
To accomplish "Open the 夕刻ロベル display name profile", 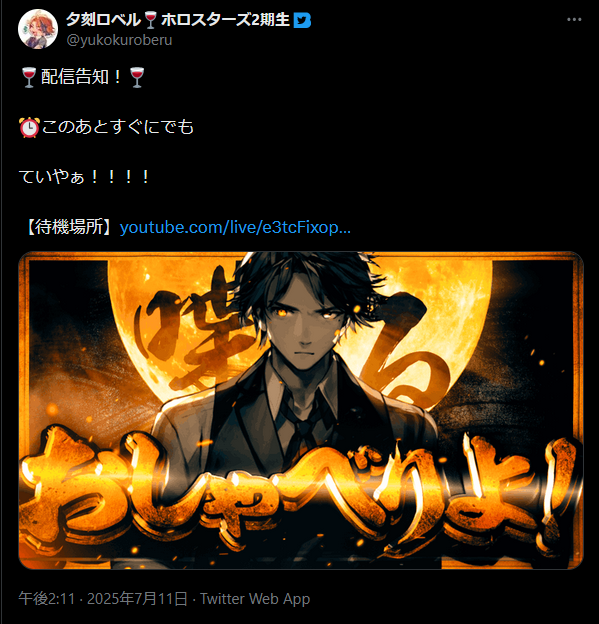I will (x=103, y=20).
